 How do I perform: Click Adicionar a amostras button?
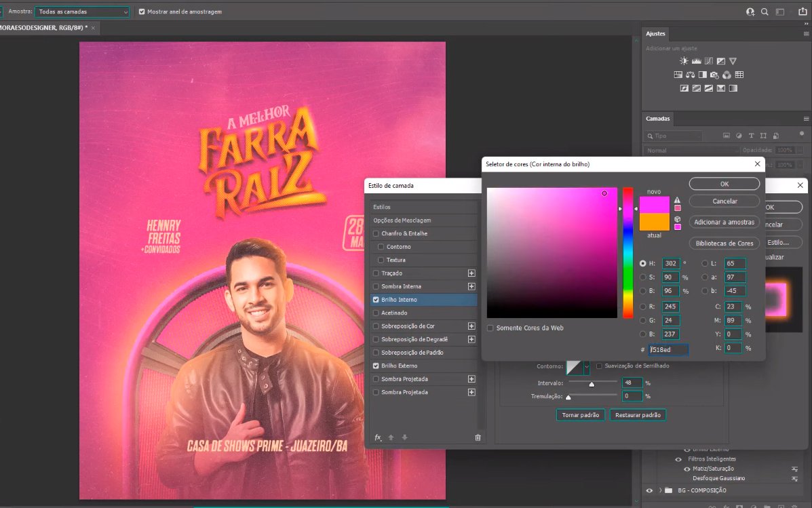(724, 222)
